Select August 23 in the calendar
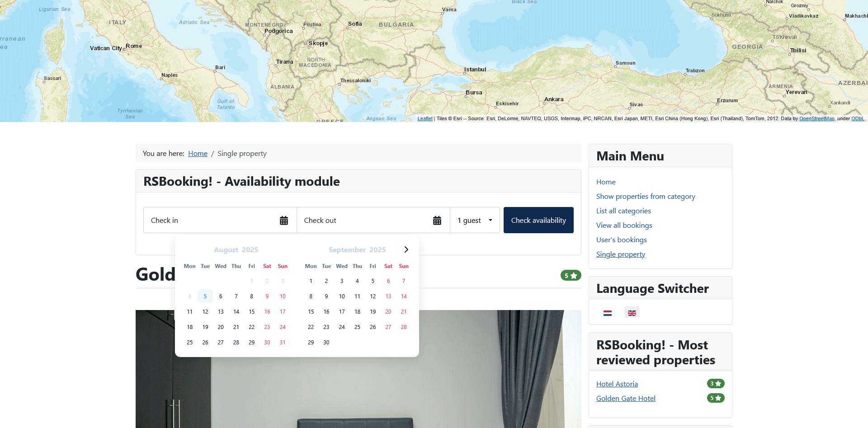Screen dimensions: 868x428 point(267,327)
